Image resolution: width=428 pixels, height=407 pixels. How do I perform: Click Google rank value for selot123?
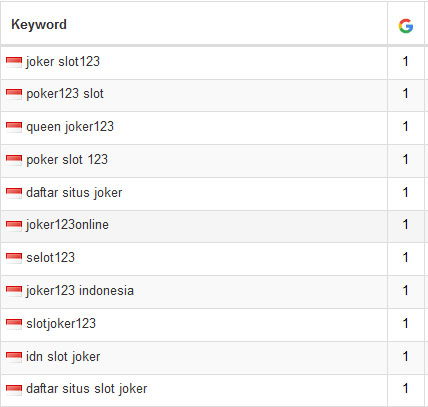coord(405,258)
